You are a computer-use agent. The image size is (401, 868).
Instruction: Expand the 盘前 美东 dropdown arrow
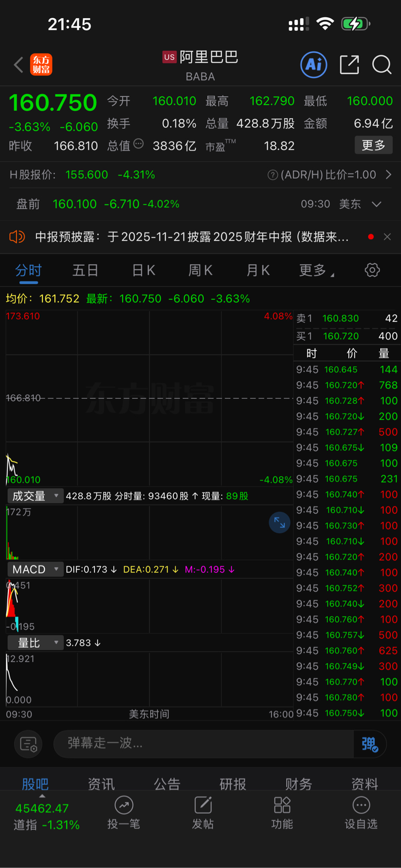pyautogui.click(x=376, y=204)
